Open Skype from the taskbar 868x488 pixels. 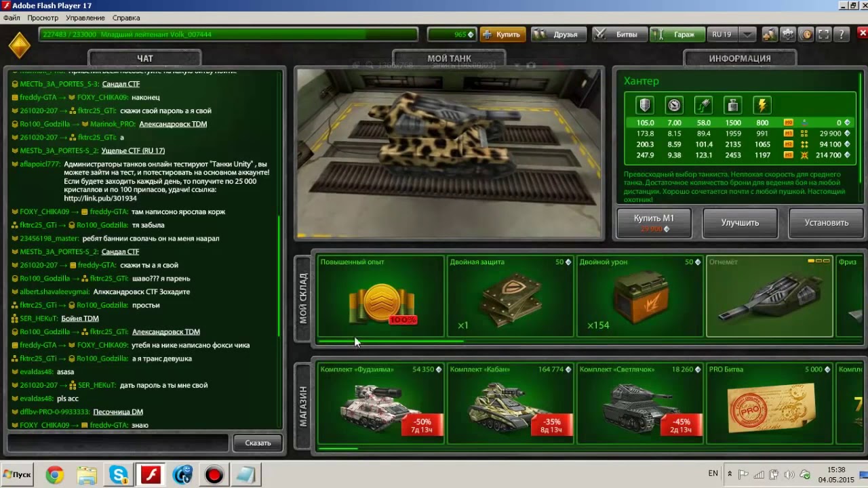(x=119, y=474)
